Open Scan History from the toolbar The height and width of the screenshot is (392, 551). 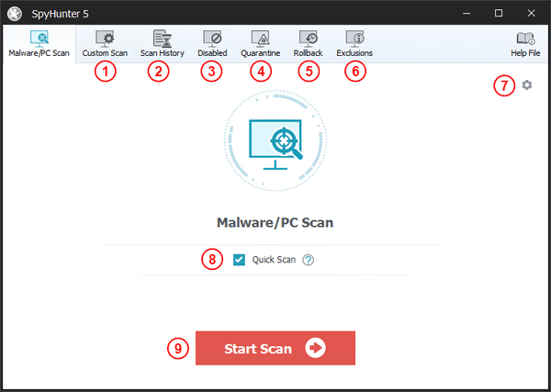(162, 43)
